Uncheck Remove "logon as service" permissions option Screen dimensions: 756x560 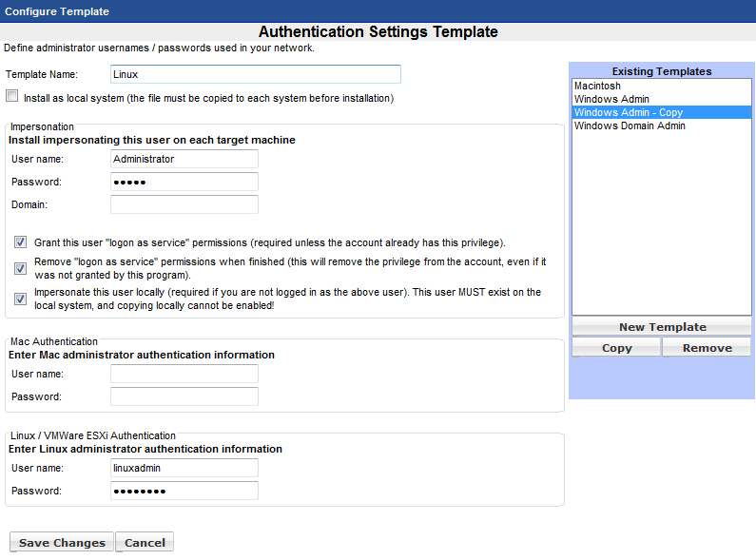click(x=20, y=268)
